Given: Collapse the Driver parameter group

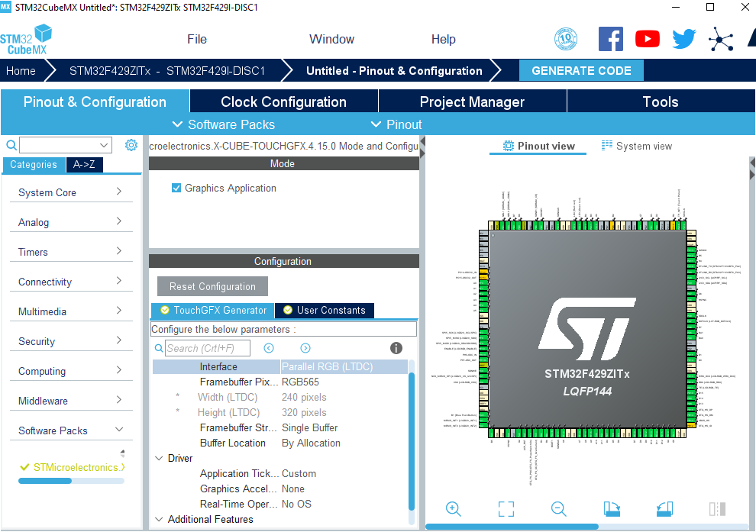Looking at the screenshot, I should 159,458.
